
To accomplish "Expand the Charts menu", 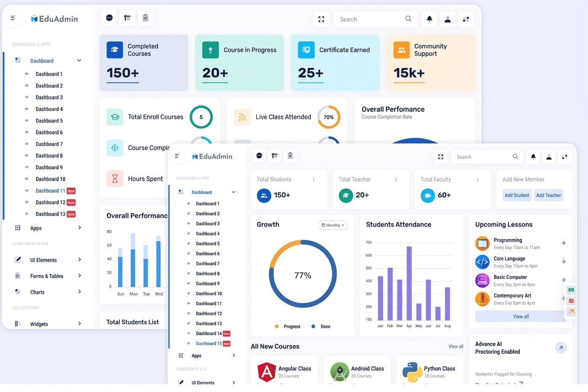I will (x=80, y=292).
